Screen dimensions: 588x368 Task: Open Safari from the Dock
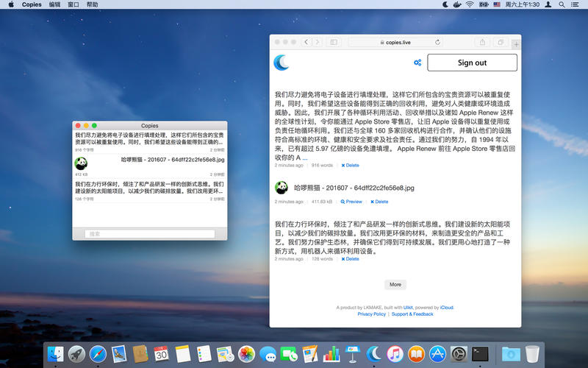coord(98,354)
